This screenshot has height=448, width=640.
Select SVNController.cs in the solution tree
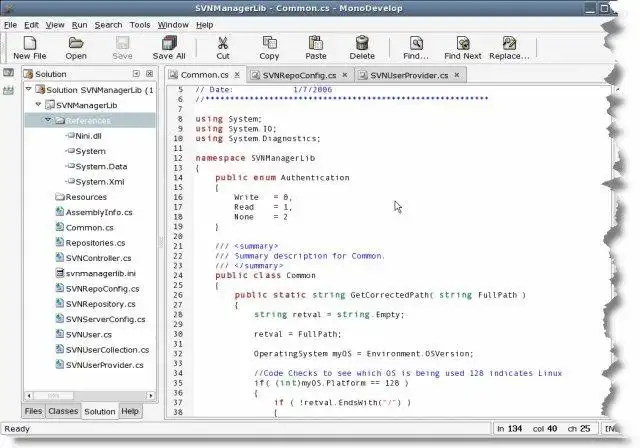pos(98,258)
